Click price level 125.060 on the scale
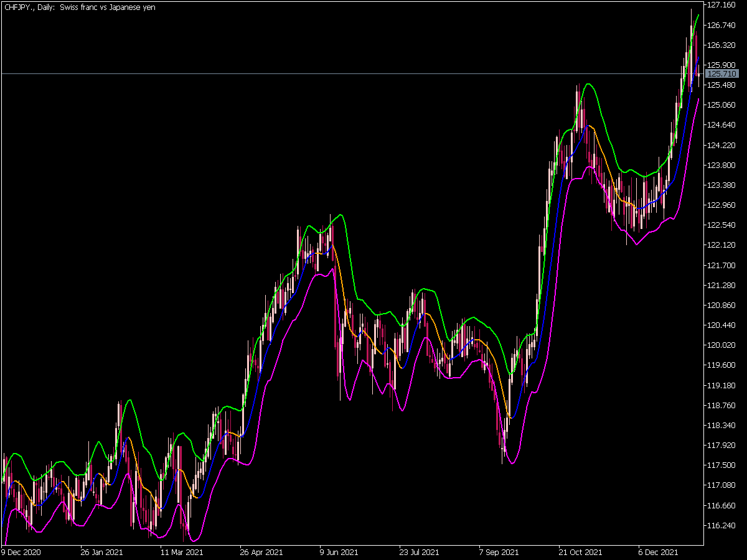 pos(722,105)
